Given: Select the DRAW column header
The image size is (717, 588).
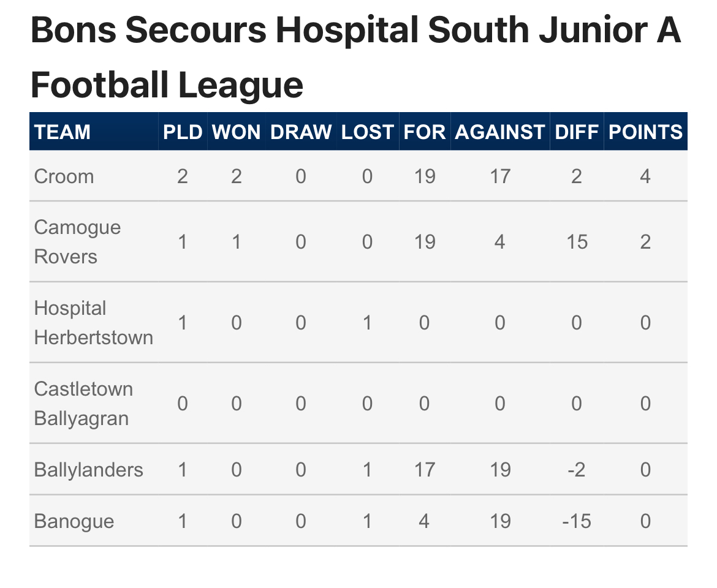Looking at the screenshot, I should (300, 132).
